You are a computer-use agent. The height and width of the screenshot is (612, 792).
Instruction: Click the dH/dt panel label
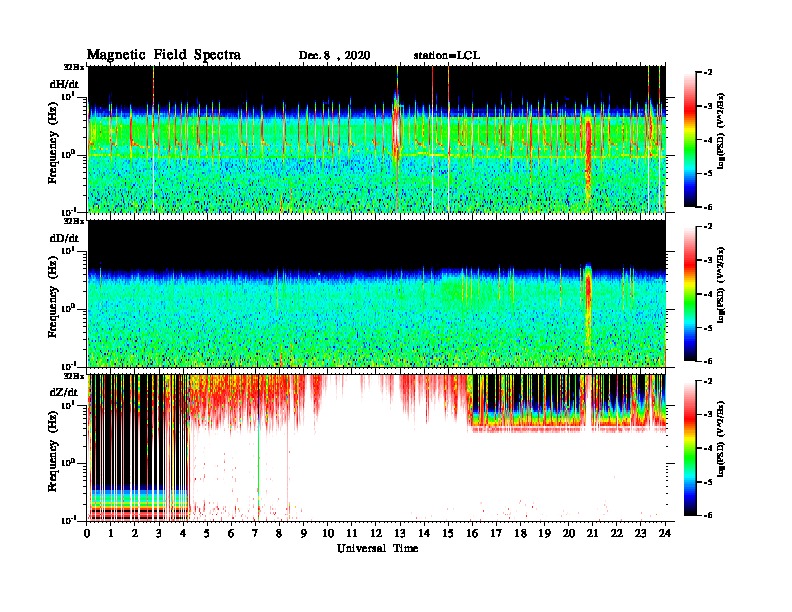pos(64,84)
